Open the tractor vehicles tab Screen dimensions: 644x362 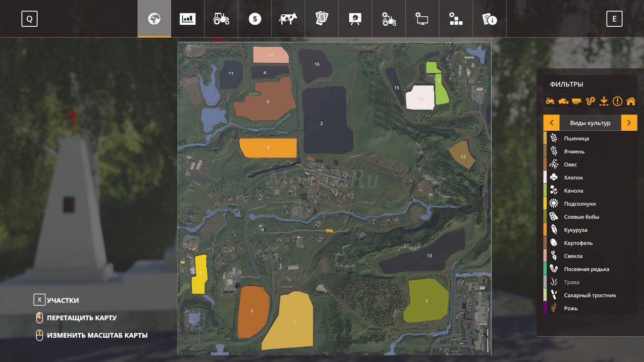point(221,19)
